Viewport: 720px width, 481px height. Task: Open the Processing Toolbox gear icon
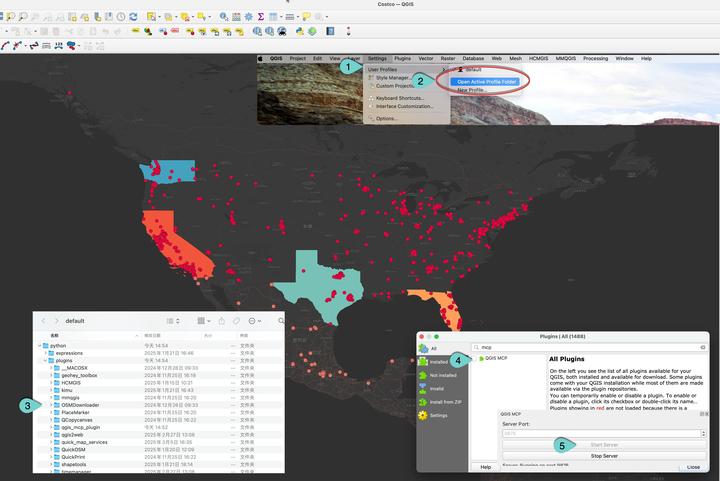[248, 17]
